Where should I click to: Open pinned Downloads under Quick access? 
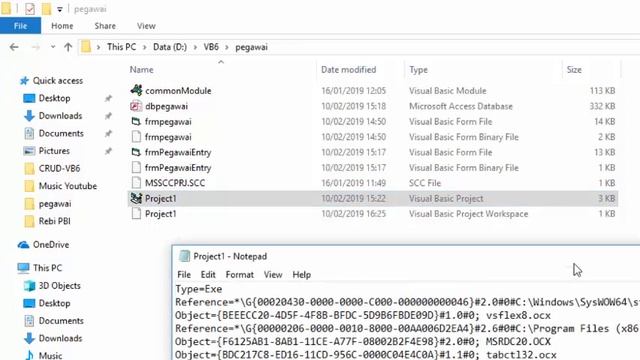[x=60, y=116]
